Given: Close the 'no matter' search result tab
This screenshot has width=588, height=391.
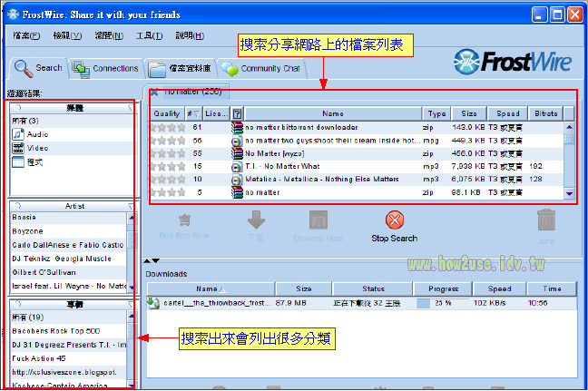Looking at the screenshot, I should point(154,92).
